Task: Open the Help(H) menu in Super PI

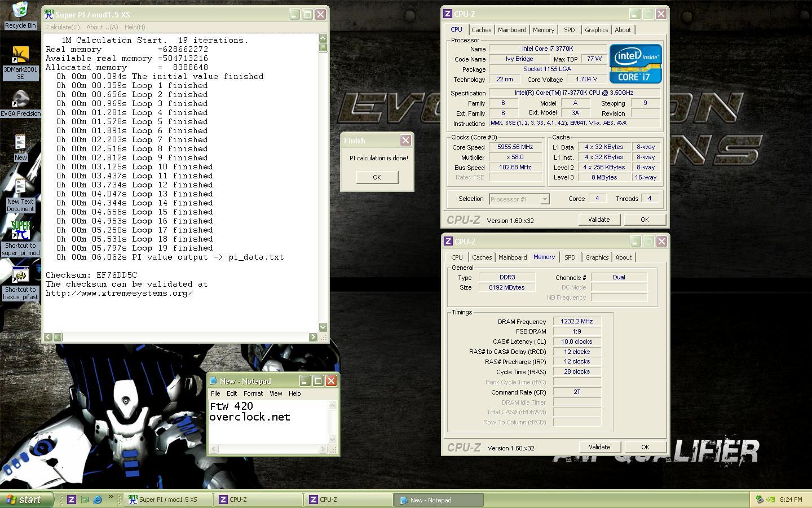Action: [x=135, y=27]
